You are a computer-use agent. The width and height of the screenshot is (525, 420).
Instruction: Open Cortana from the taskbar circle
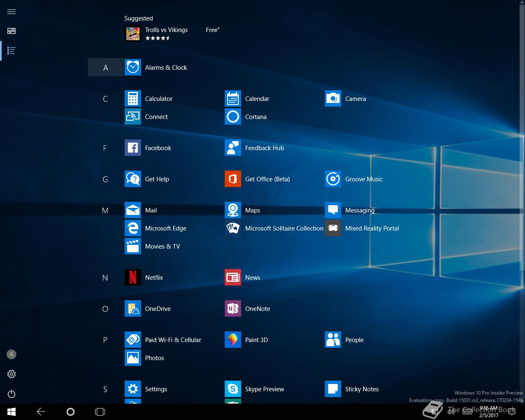(x=71, y=412)
